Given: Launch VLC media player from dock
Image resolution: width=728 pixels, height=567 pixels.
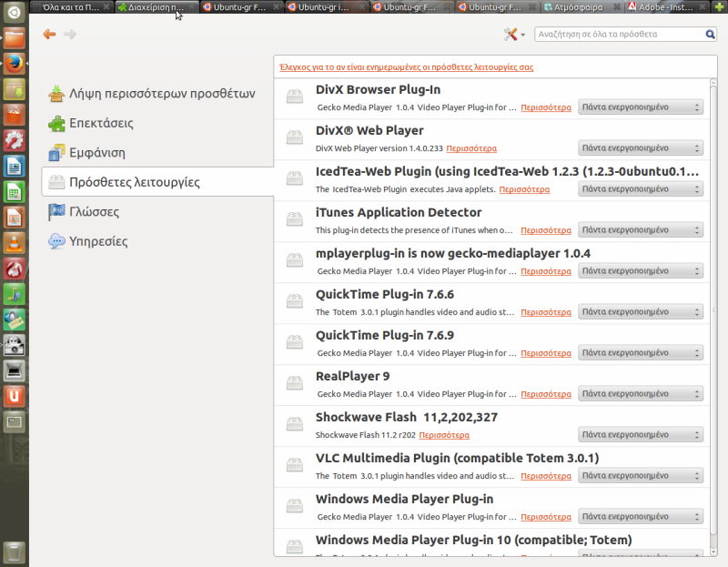Looking at the screenshot, I should click(x=14, y=243).
